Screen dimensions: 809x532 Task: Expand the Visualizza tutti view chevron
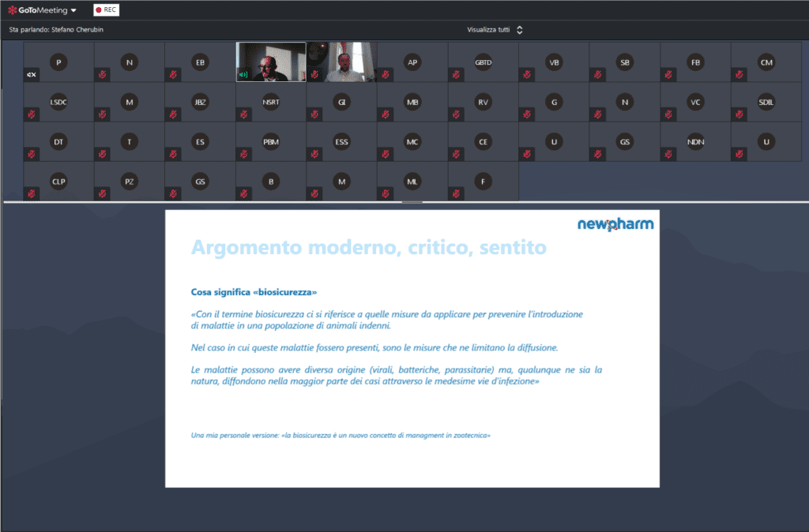coord(520,30)
